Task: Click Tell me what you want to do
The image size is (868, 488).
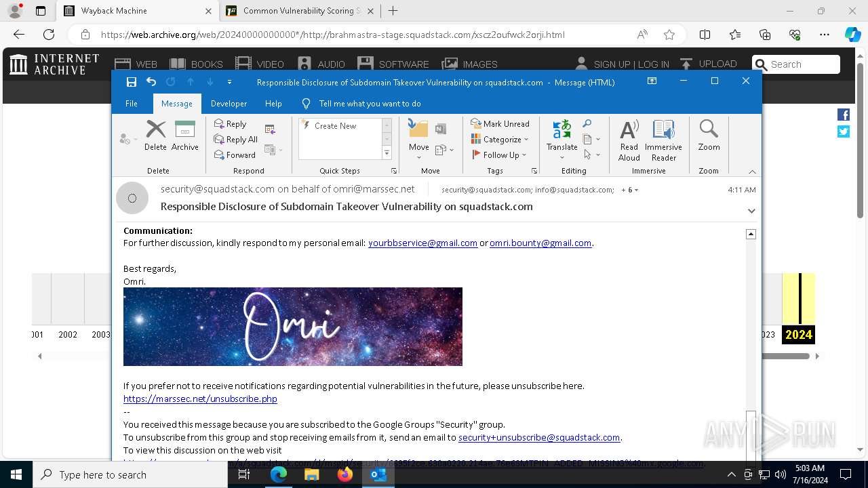Action: pyautogui.click(x=361, y=104)
